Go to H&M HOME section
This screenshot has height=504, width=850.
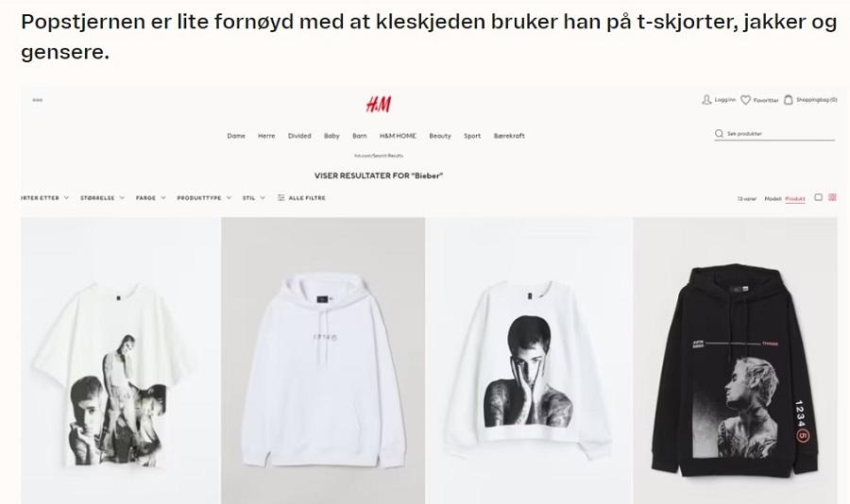click(398, 136)
